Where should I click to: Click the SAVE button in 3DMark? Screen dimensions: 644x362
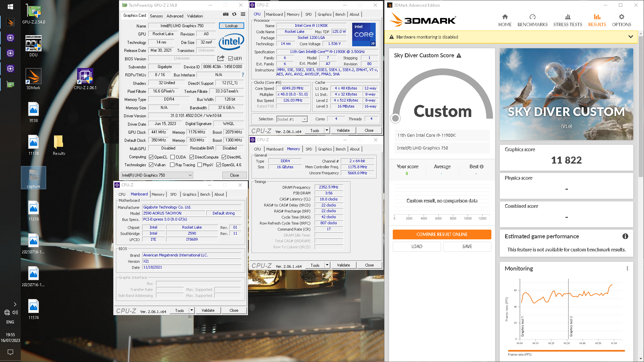click(467, 246)
